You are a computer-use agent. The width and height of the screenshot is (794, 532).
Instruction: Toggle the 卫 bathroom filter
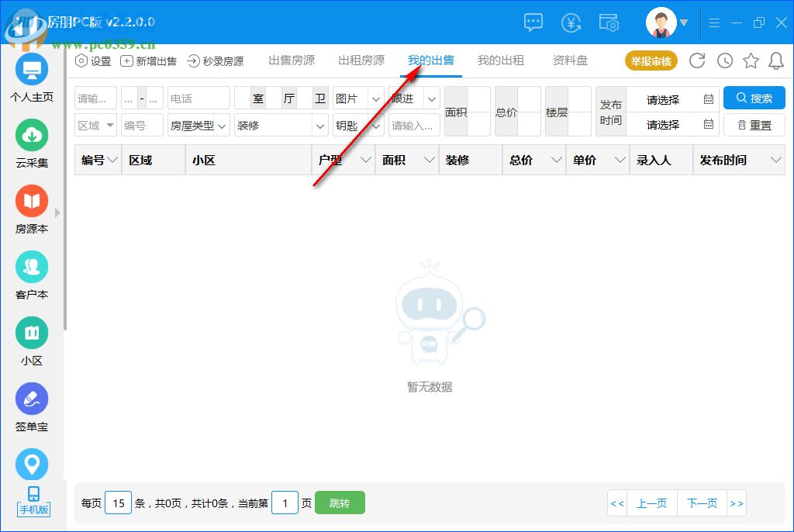click(x=319, y=98)
